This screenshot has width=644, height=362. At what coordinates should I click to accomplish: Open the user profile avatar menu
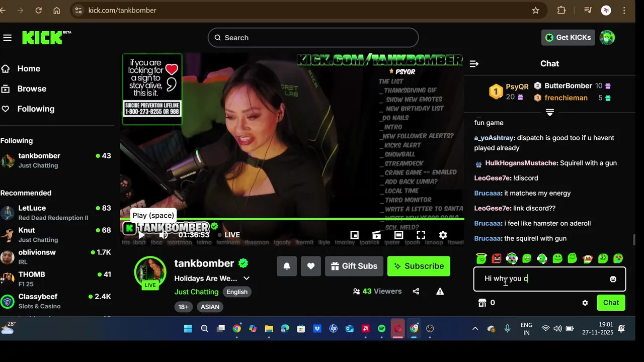(607, 38)
